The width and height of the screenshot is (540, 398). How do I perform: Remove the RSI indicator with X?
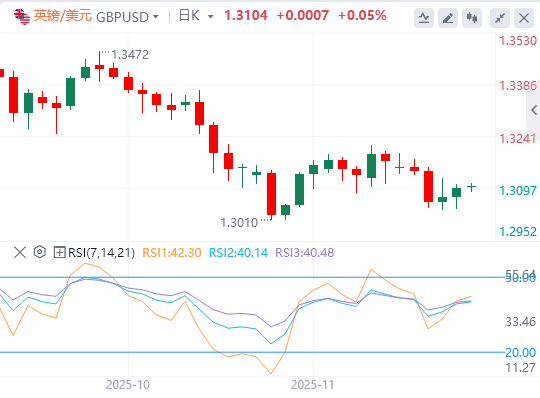20,252
